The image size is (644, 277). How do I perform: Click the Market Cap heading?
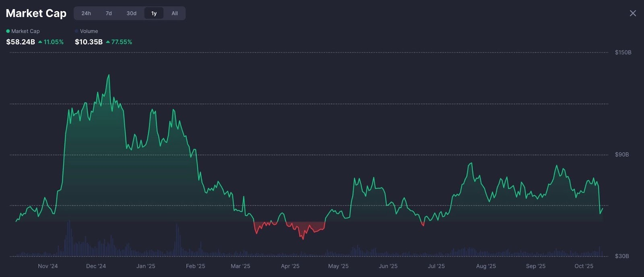(x=36, y=13)
